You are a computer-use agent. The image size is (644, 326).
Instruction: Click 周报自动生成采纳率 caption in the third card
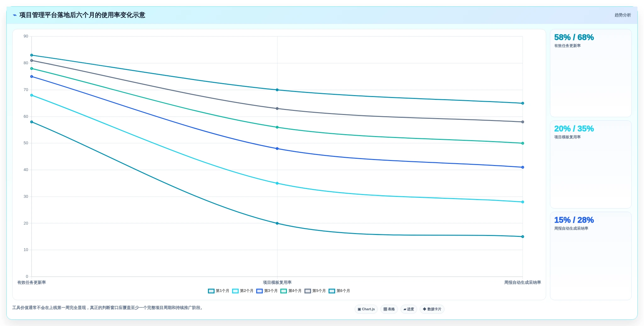click(571, 228)
